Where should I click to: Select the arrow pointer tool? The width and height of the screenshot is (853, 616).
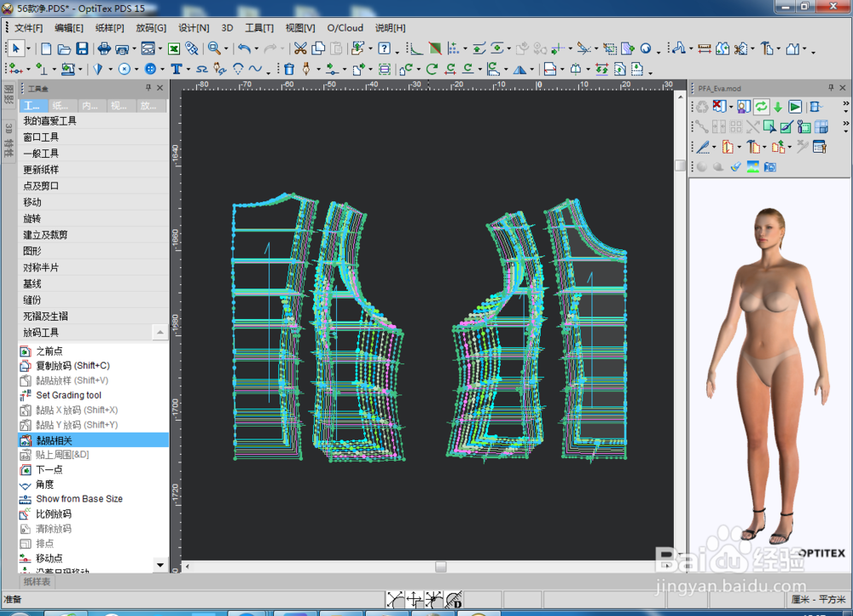pyautogui.click(x=15, y=49)
